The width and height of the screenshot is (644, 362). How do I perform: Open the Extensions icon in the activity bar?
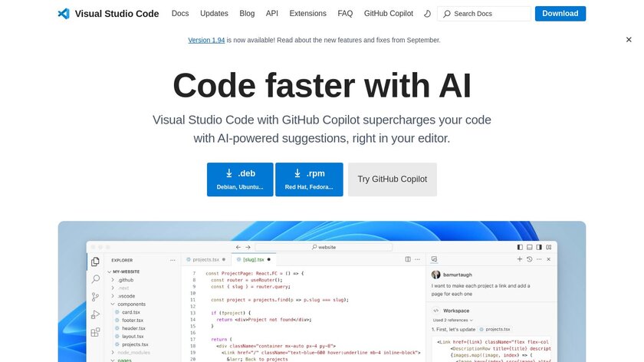[x=95, y=332]
